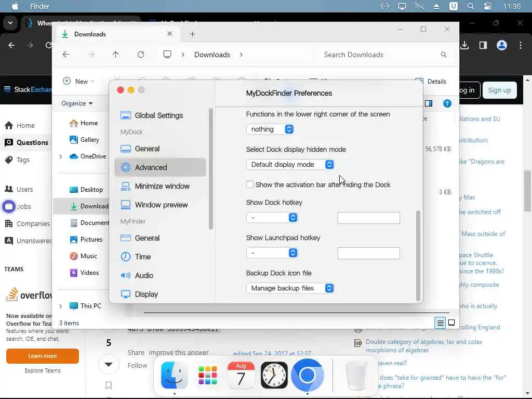The width and height of the screenshot is (532, 399).
Task: Click the Finder menu bar item
Action: pyautogui.click(x=39, y=6)
